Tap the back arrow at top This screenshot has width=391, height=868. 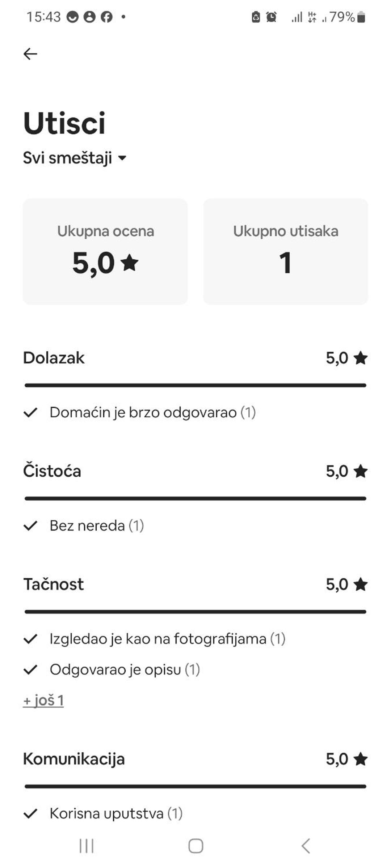30,54
